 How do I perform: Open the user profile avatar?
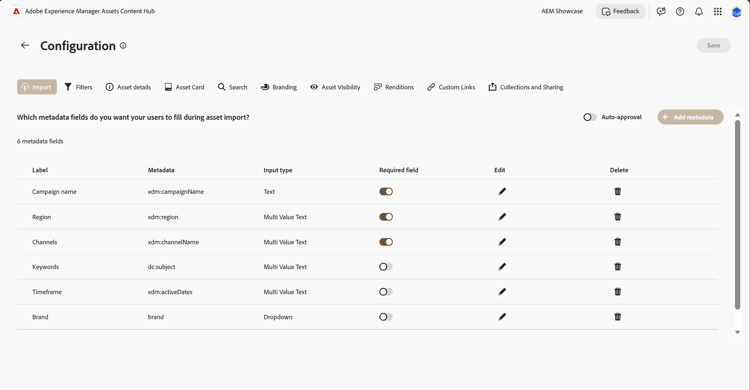pos(737,11)
